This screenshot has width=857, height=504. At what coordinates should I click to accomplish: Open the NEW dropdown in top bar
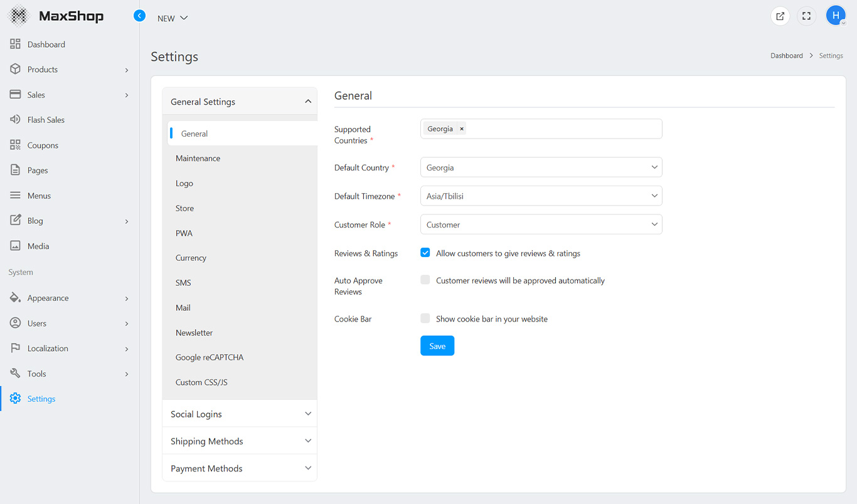[173, 18]
